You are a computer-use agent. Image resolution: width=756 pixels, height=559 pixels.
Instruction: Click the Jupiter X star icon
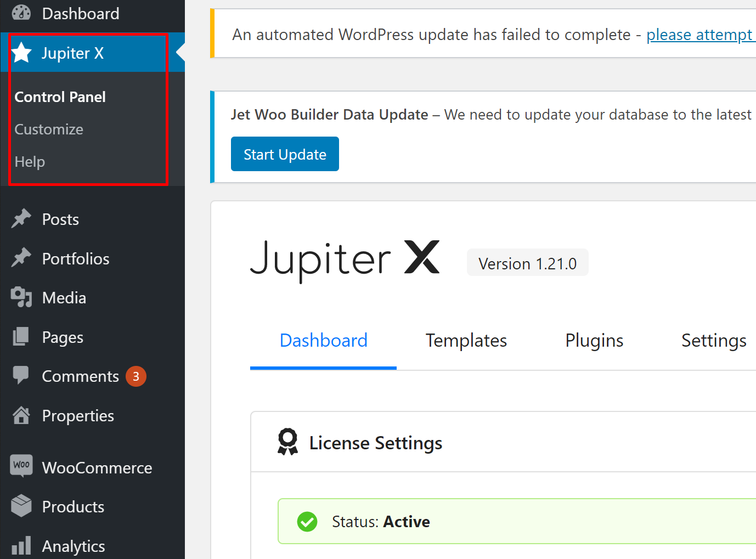click(x=21, y=53)
